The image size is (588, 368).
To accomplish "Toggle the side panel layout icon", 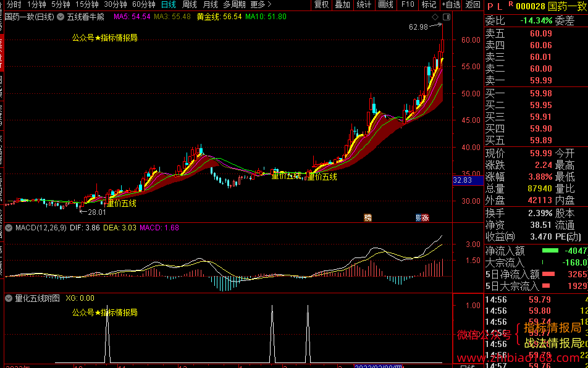I will [x=446, y=17].
